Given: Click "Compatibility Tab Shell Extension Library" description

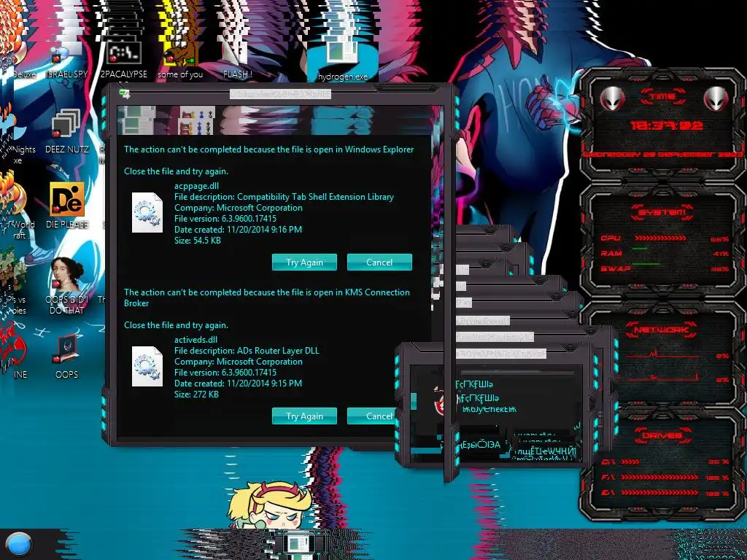Looking at the screenshot, I should (315, 197).
